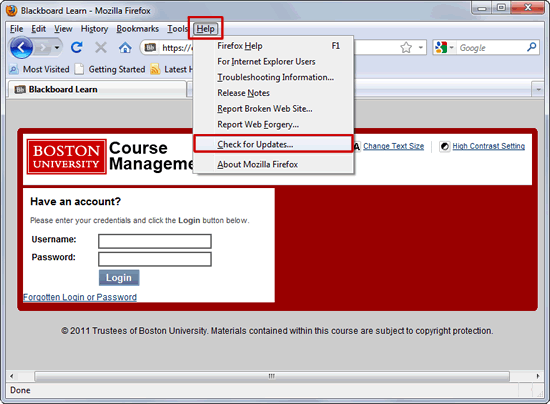
Task: Select Check for Updates
Action: (273, 144)
